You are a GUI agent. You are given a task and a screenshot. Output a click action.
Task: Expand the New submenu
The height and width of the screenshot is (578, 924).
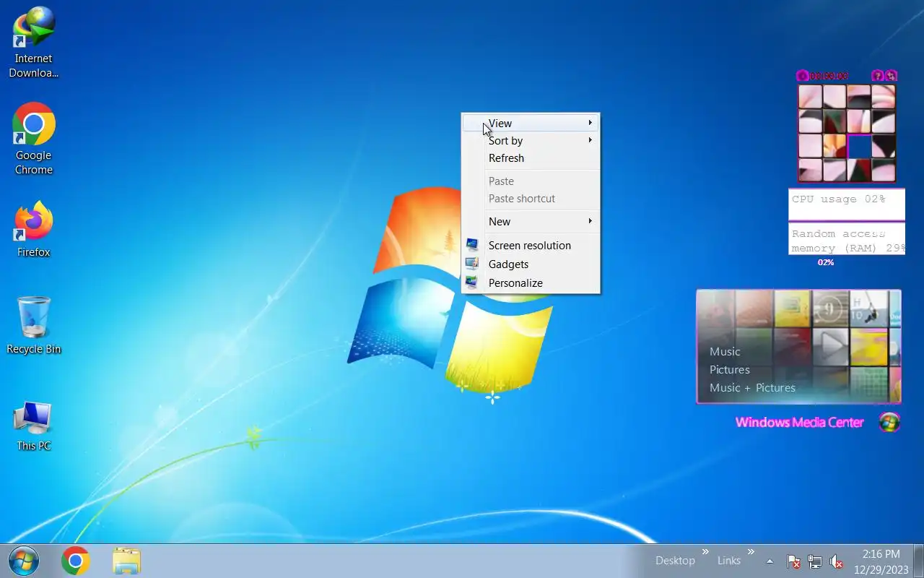click(x=531, y=221)
